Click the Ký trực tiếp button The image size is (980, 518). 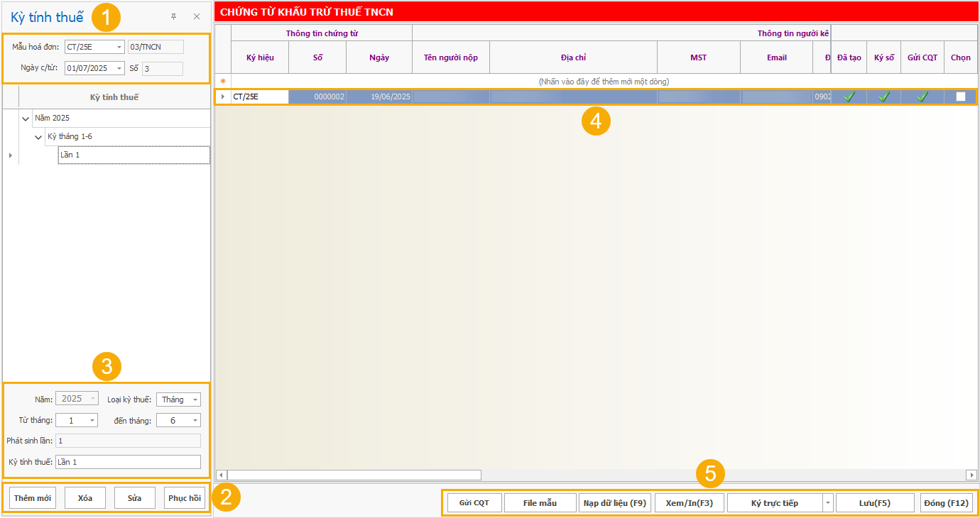[x=774, y=503]
